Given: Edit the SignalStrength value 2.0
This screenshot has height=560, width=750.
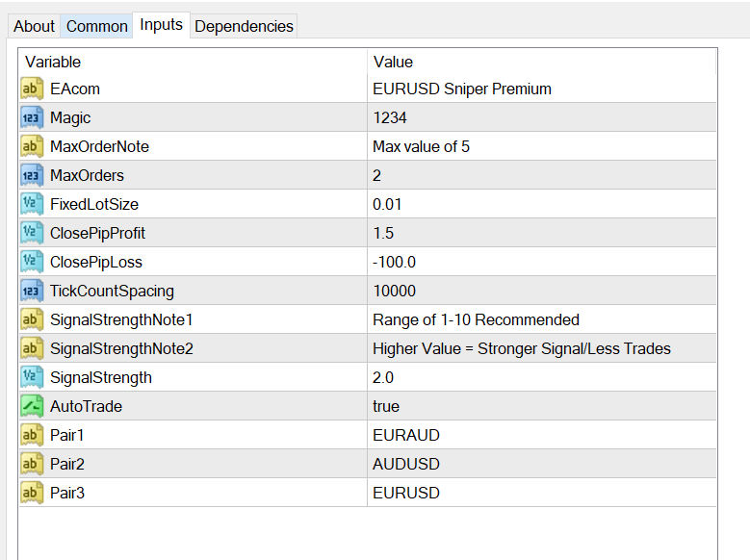Looking at the screenshot, I should [542, 377].
